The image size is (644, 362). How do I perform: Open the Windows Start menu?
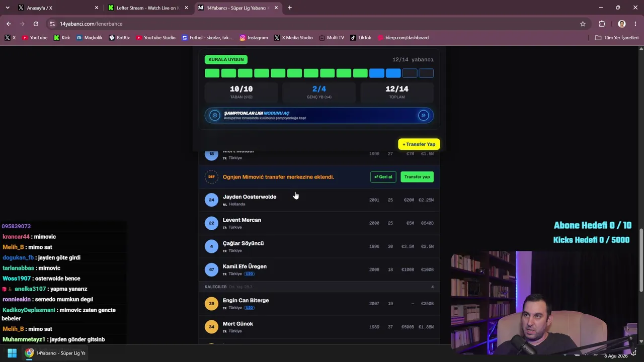[x=12, y=353]
